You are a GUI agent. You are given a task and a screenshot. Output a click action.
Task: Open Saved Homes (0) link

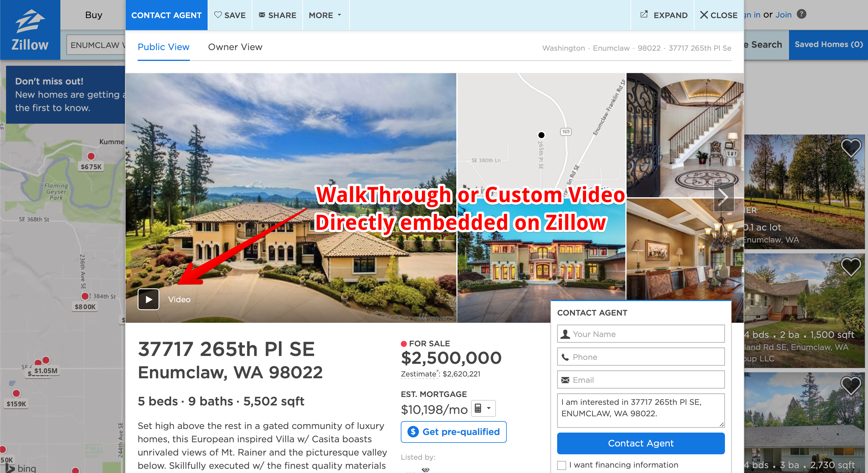pyautogui.click(x=828, y=45)
